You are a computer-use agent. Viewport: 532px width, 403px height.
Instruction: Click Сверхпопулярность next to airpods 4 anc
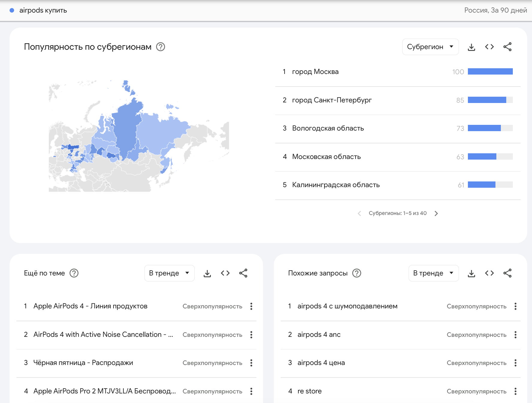pyautogui.click(x=477, y=335)
